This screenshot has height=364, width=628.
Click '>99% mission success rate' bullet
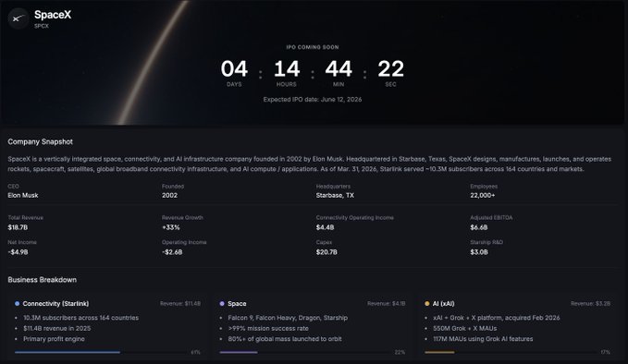tap(268, 328)
